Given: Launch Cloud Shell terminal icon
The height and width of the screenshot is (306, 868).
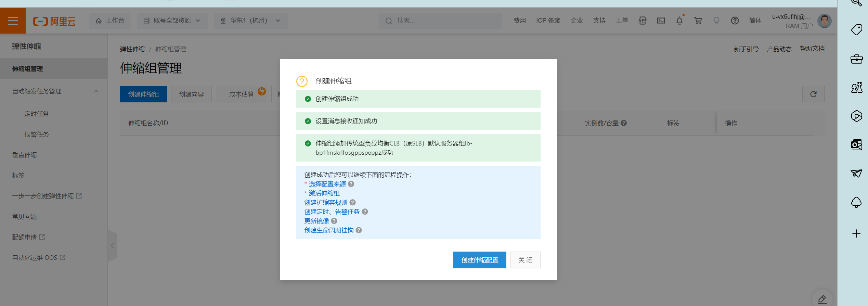Looking at the screenshot, I should coord(661,21).
